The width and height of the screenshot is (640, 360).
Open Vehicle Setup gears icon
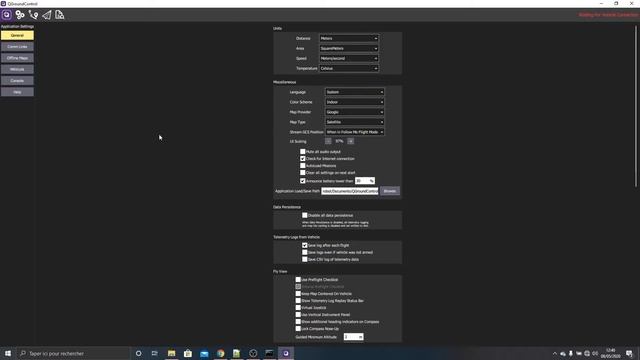tap(20, 15)
